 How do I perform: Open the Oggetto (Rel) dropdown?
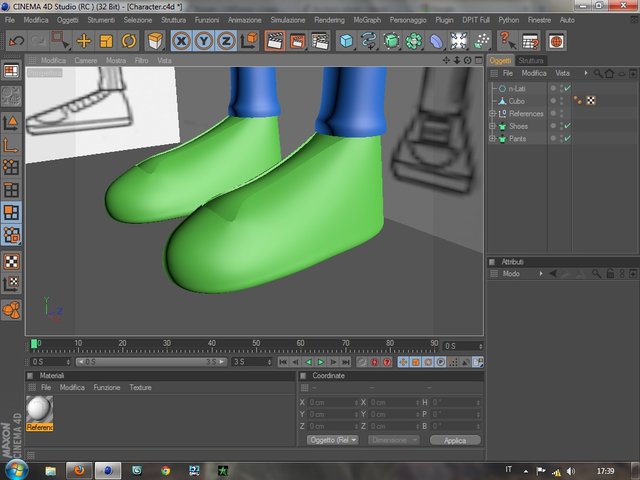(x=332, y=440)
